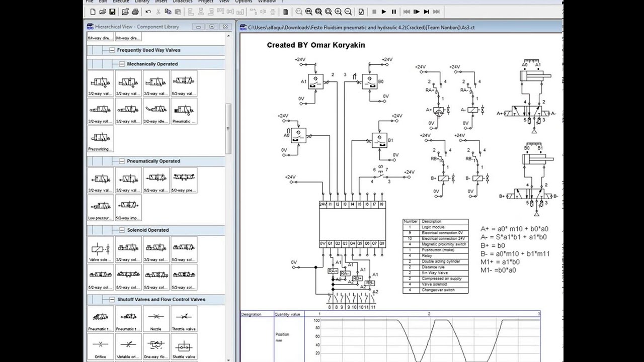Maximize the Component Library panel
The width and height of the screenshot is (644, 362).
coord(212,27)
